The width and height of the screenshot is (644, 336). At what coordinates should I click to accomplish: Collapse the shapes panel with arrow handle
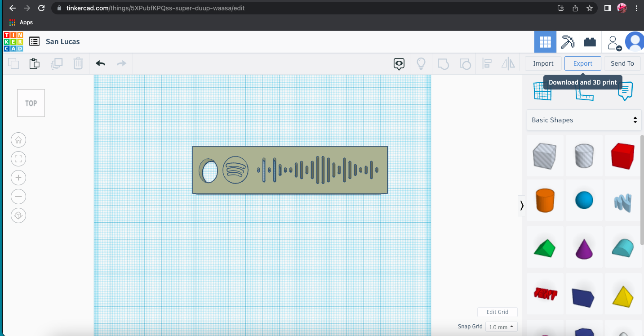(x=521, y=206)
